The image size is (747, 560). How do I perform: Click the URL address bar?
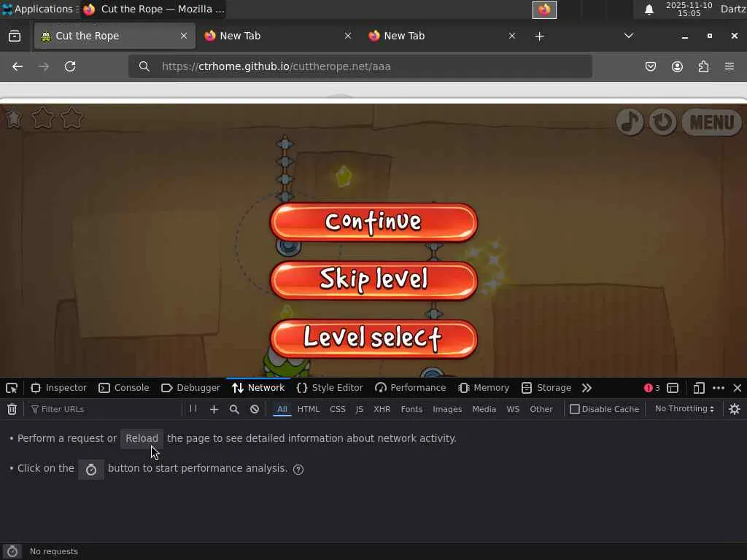click(x=360, y=66)
